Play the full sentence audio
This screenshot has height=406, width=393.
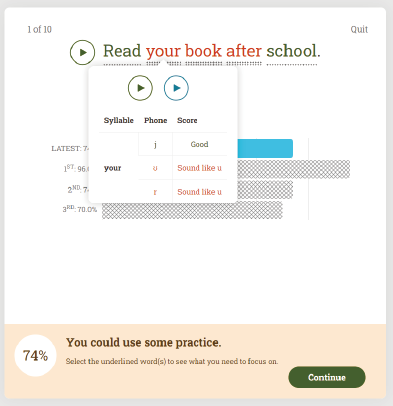(x=82, y=52)
